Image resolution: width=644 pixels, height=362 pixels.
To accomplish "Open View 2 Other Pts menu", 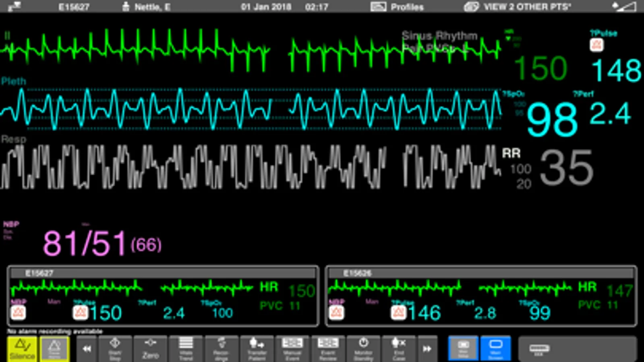I will [518, 7].
